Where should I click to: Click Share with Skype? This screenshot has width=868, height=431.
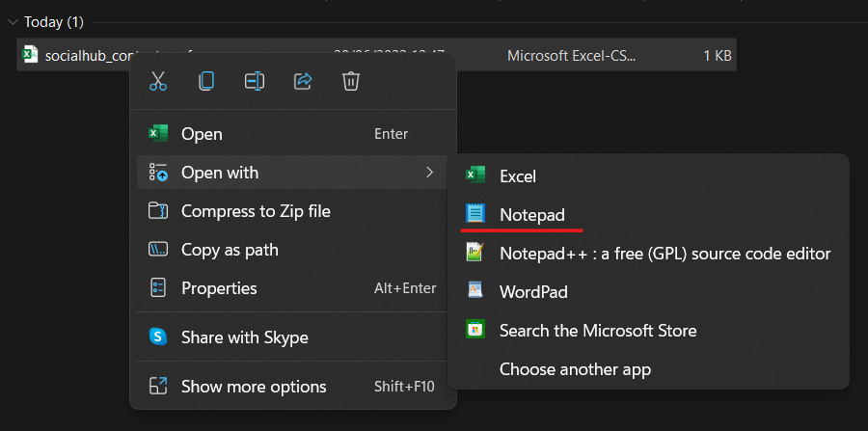pyautogui.click(x=244, y=337)
